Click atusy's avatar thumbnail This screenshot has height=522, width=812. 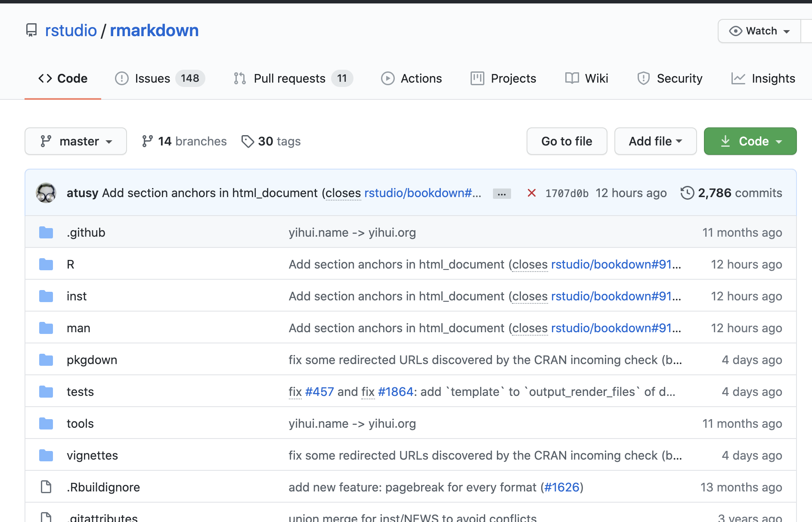(46, 193)
